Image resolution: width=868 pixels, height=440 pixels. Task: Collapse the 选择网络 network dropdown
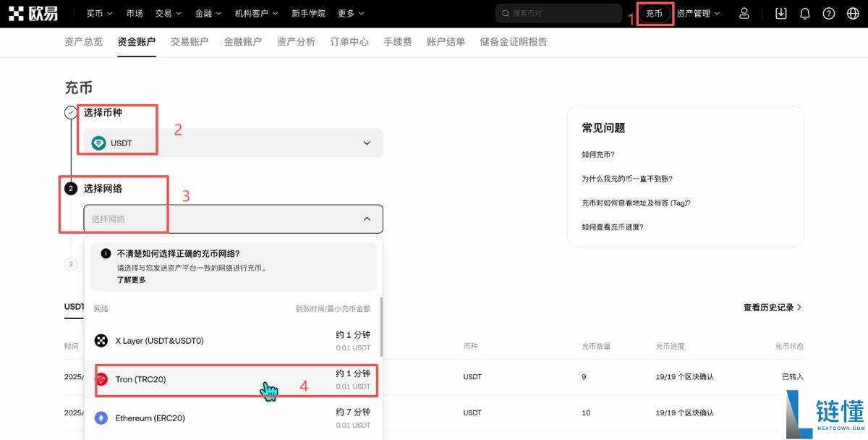coord(367,218)
